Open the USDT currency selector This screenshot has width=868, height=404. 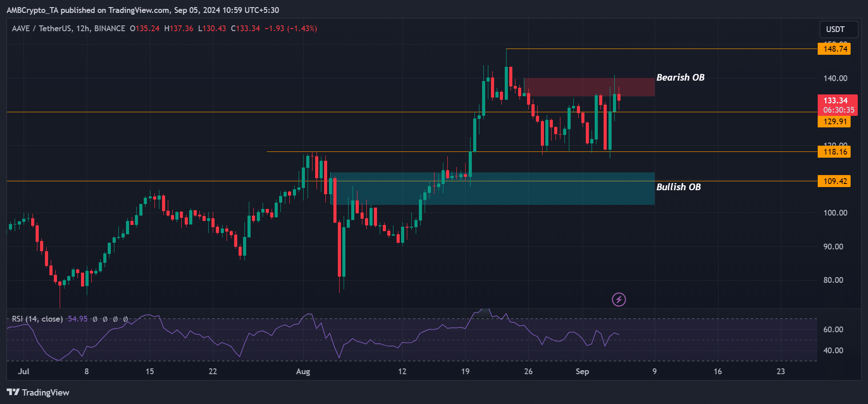[x=839, y=29]
